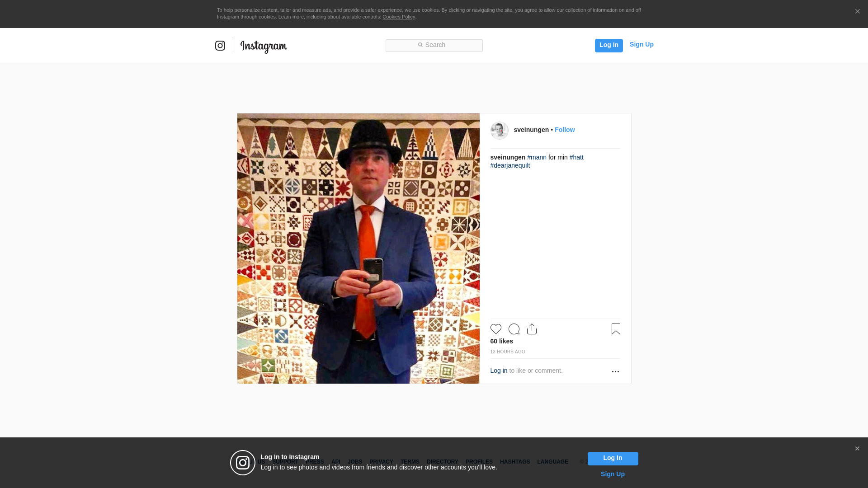Open sveinungen username in post header
868x488 pixels.
(x=531, y=130)
